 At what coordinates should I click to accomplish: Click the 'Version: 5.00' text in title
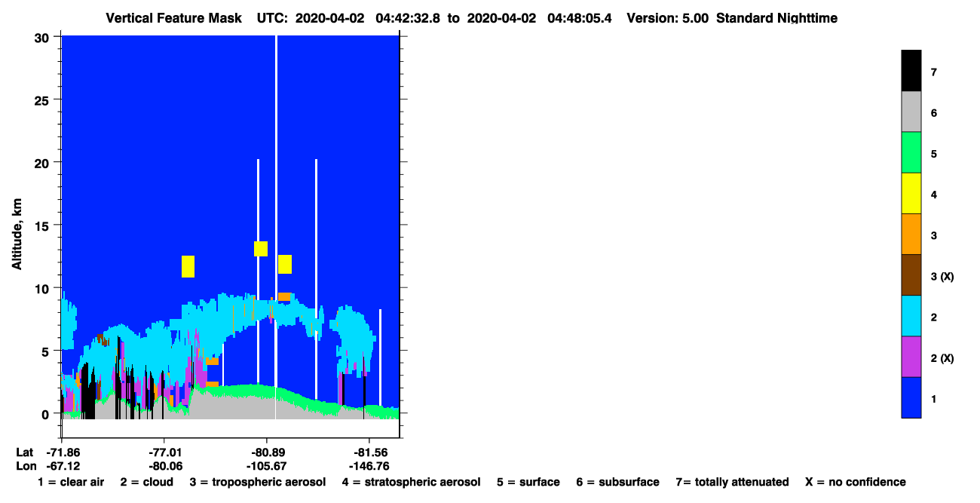(667, 18)
